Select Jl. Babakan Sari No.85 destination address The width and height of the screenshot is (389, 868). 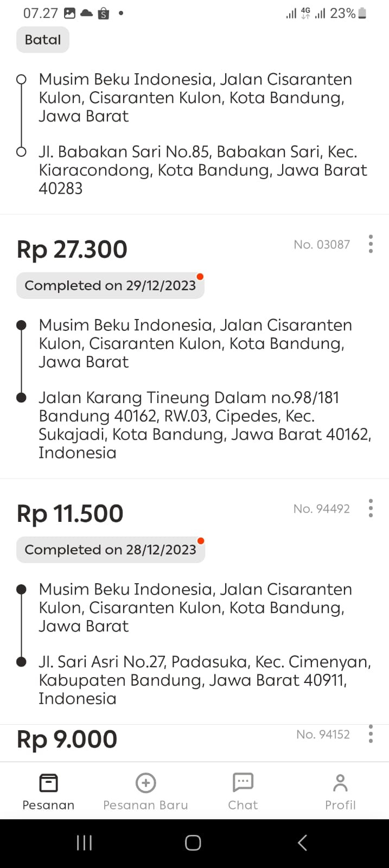point(203,170)
